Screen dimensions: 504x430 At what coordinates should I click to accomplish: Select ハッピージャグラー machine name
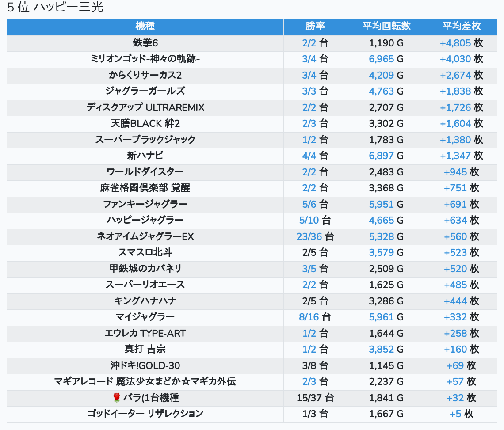[145, 221]
